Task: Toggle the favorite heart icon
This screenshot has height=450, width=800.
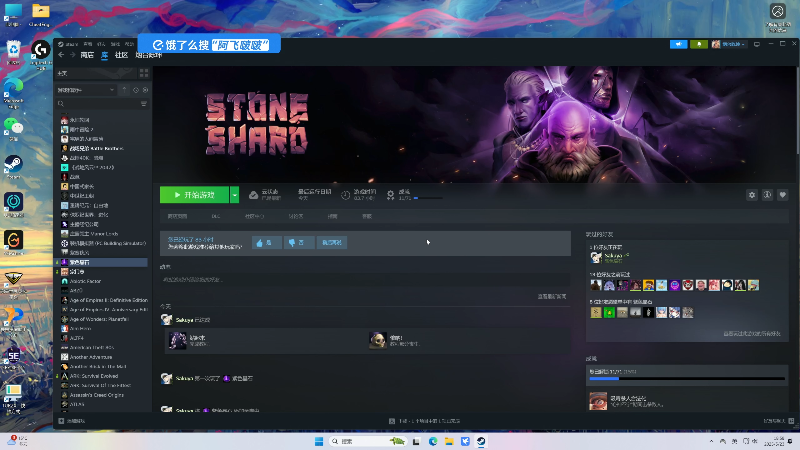Action: [x=783, y=195]
